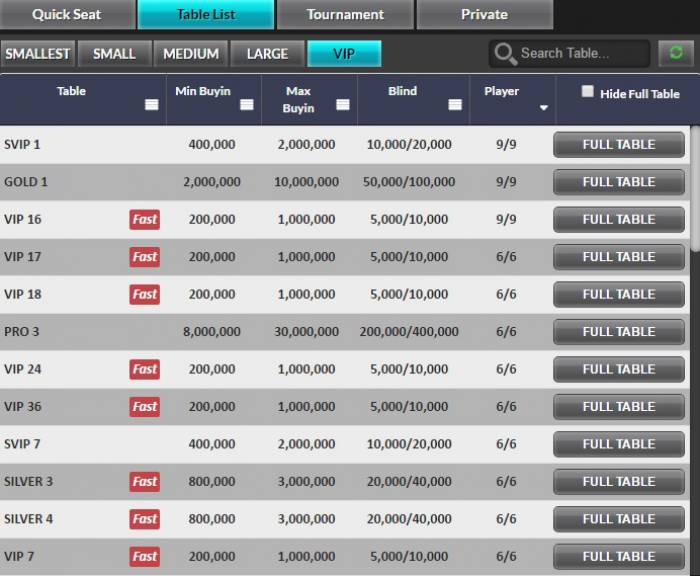Sort by Max Buyin column icon
Image resolution: width=700 pixels, height=576 pixels.
343,104
